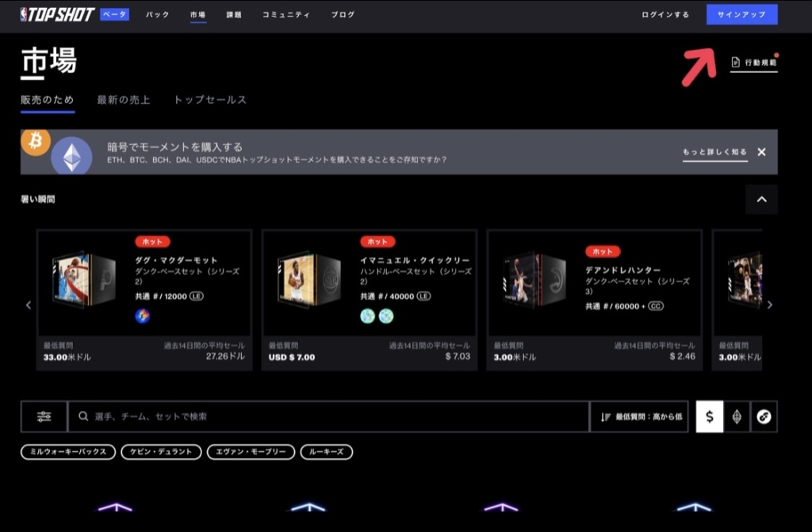Open the filter settings icon
812x532 pixels.
(44, 416)
